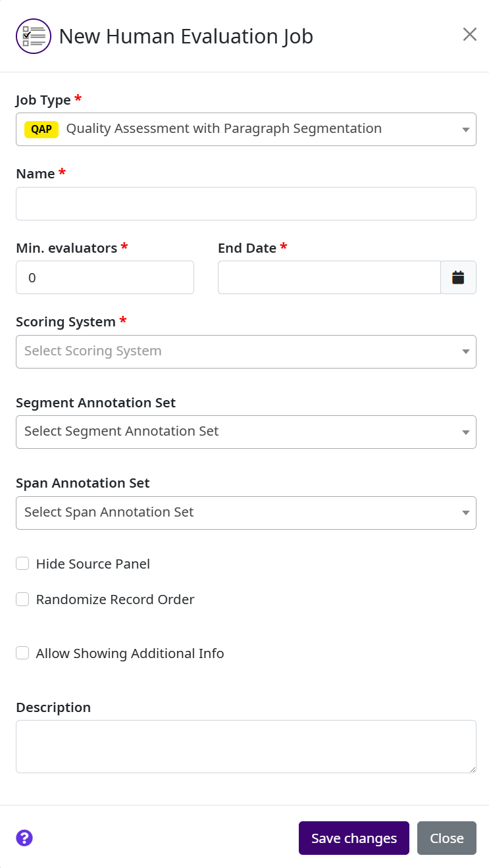
Task: Click the yellow QAP badge
Action: 41,129
